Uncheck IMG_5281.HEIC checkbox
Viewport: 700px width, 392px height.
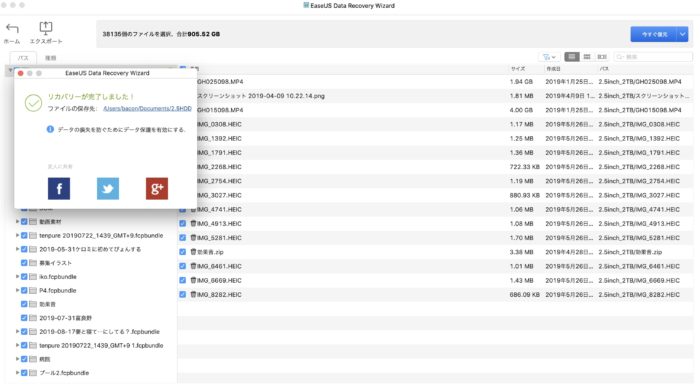[x=183, y=238]
